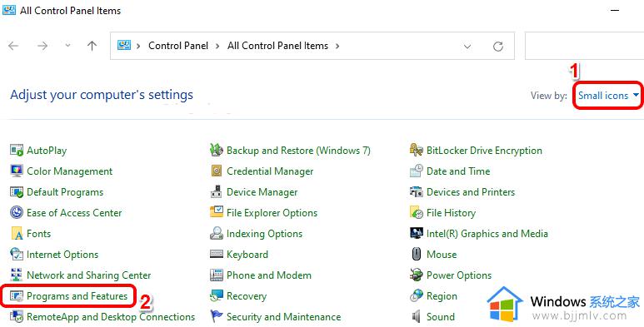This screenshot has height=327, width=644.
Task: Click All Control Panel Items breadcrumb
Action: click(278, 46)
